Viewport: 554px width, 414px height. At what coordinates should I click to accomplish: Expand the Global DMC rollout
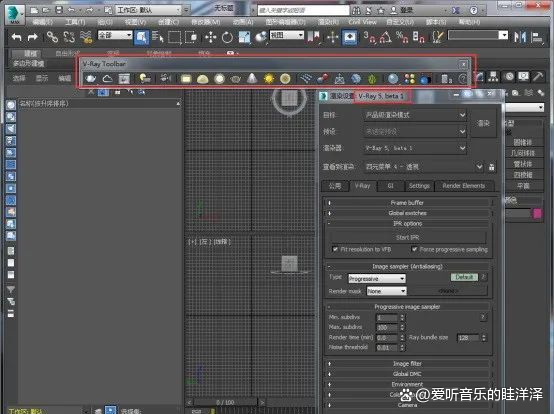click(407, 374)
